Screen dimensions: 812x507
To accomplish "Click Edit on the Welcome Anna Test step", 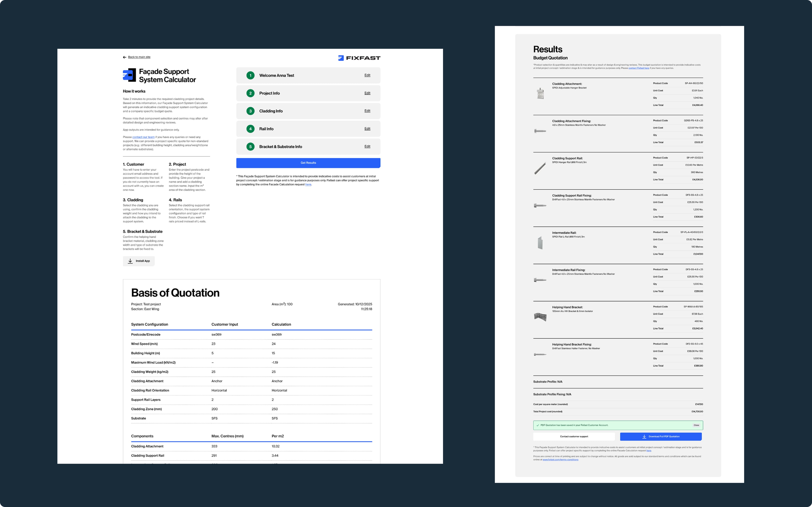I will (x=367, y=75).
